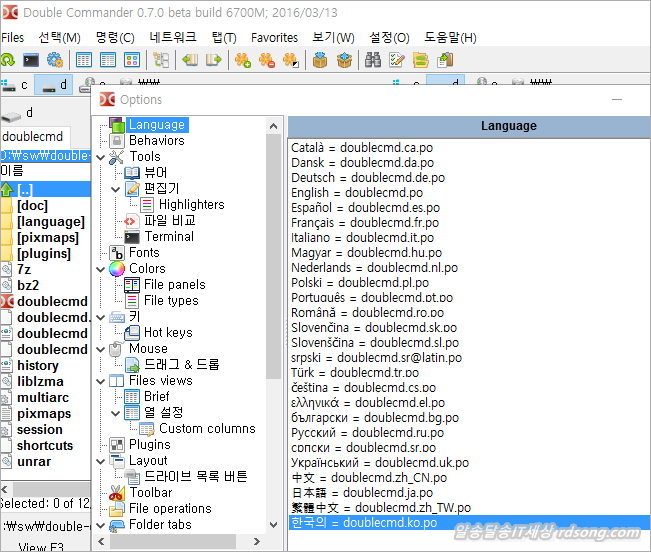
Task: Open the Files menu
Action: pyautogui.click(x=13, y=37)
